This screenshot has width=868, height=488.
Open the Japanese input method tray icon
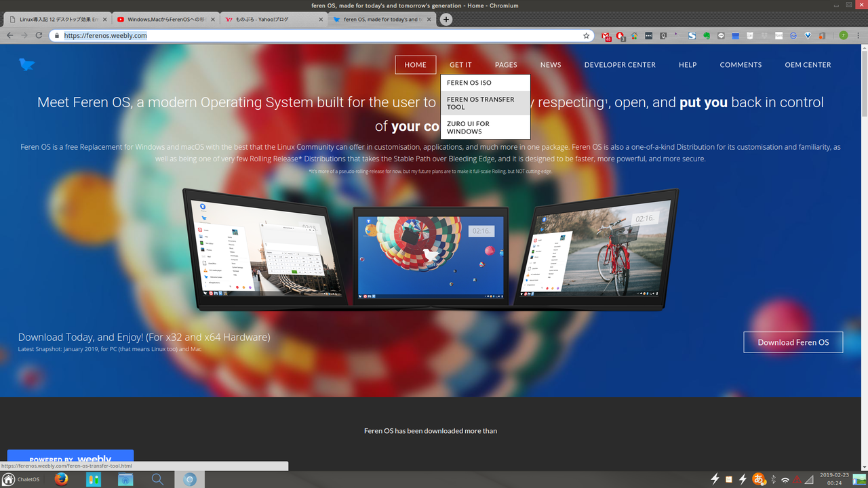(759, 479)
